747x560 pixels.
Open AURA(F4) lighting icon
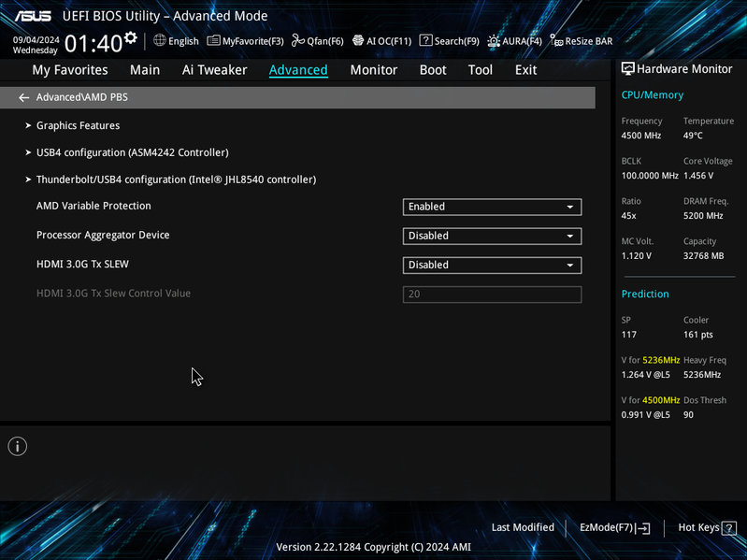click(494, 41)
